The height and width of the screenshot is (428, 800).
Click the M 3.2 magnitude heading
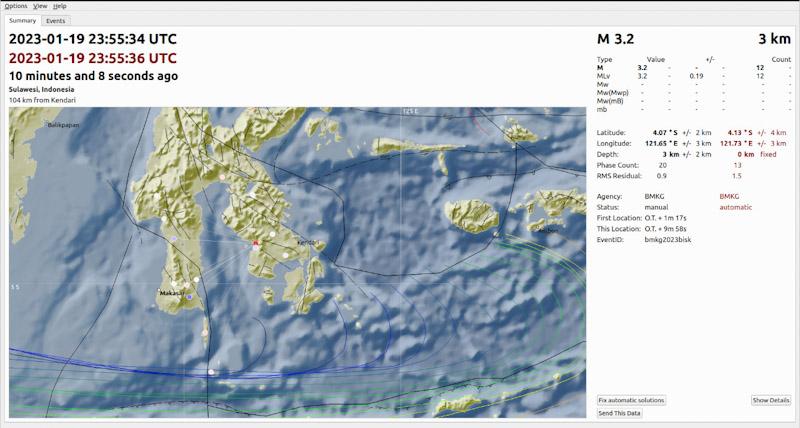pos(615,39)
